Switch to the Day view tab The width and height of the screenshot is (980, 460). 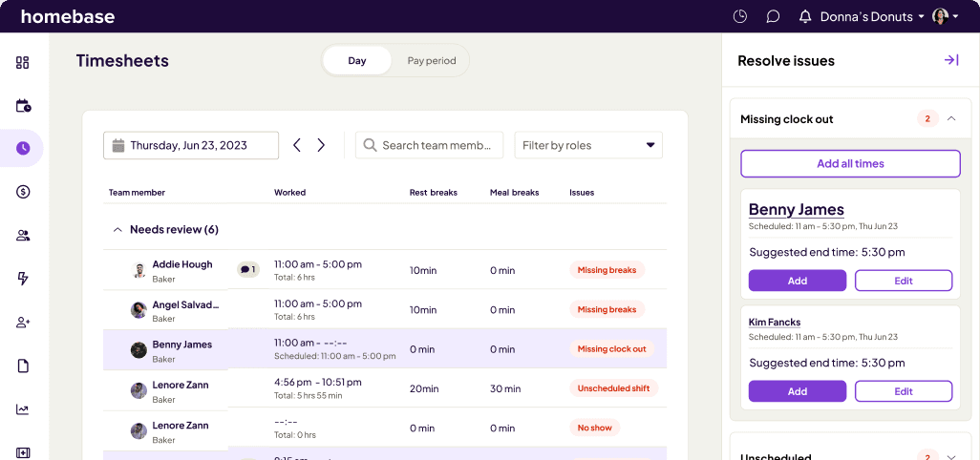[357, 60]
